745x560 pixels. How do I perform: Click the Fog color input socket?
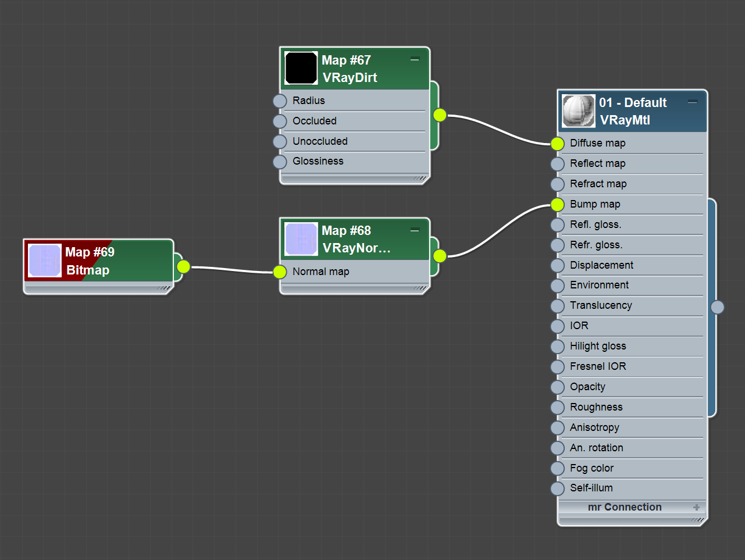(x=557, y=468)
